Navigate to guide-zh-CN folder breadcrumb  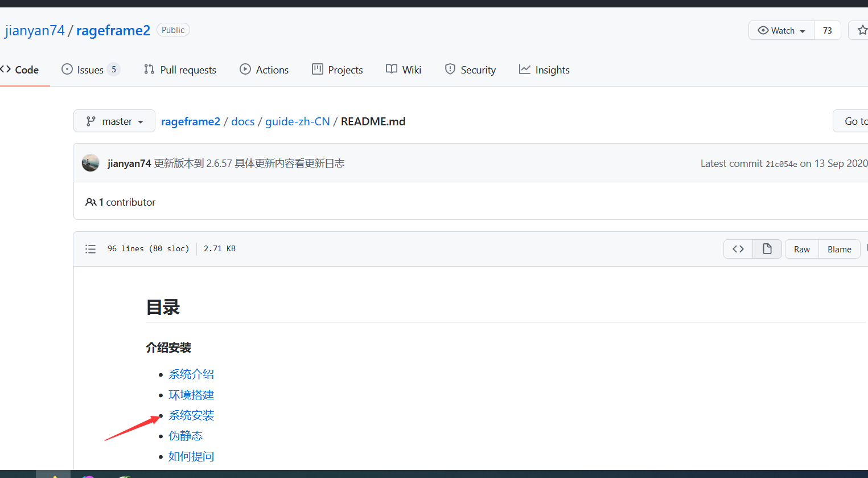point(298,121)
